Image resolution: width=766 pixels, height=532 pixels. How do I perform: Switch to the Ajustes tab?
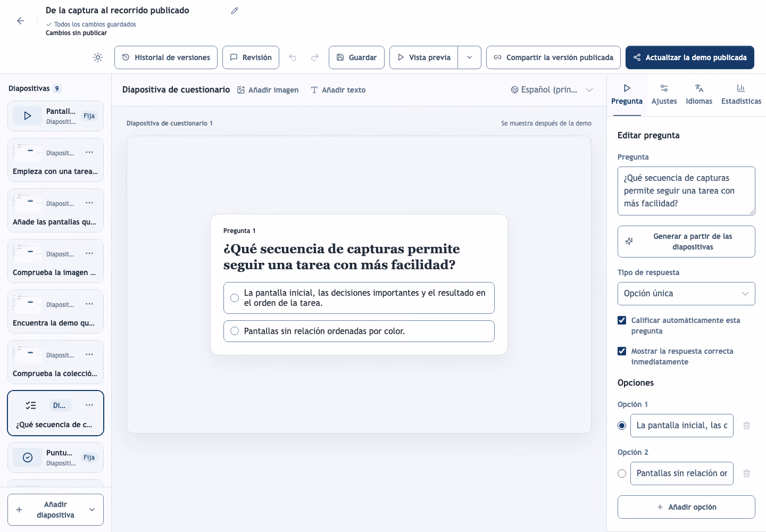(664, 95)
